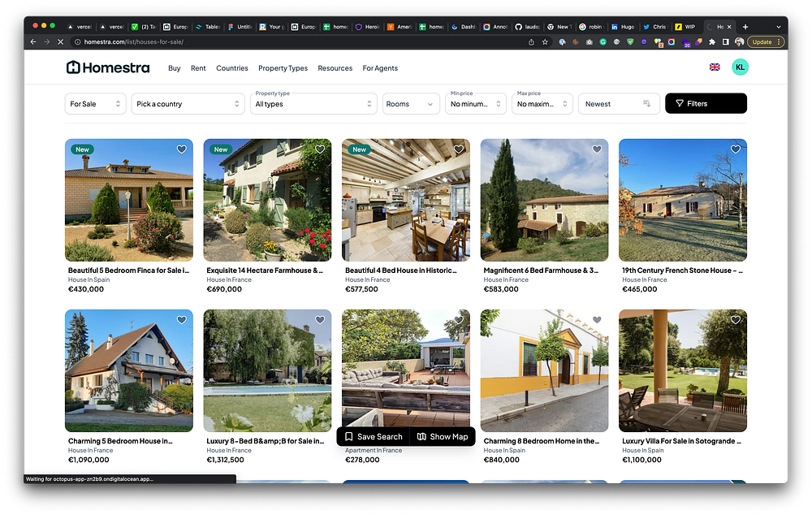Click the share icon in address bar
Viewport: 812px width, 515px height.
tap(531, 42)
